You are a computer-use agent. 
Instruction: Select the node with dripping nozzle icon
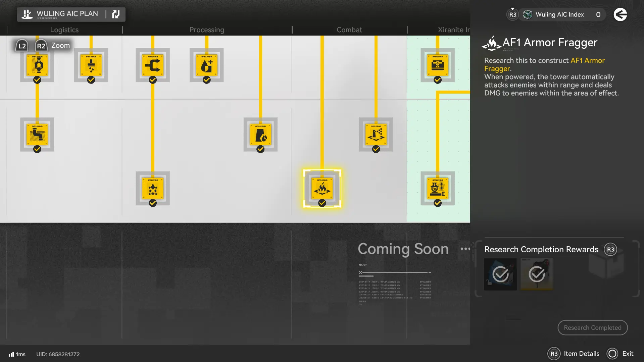[91, 65]
